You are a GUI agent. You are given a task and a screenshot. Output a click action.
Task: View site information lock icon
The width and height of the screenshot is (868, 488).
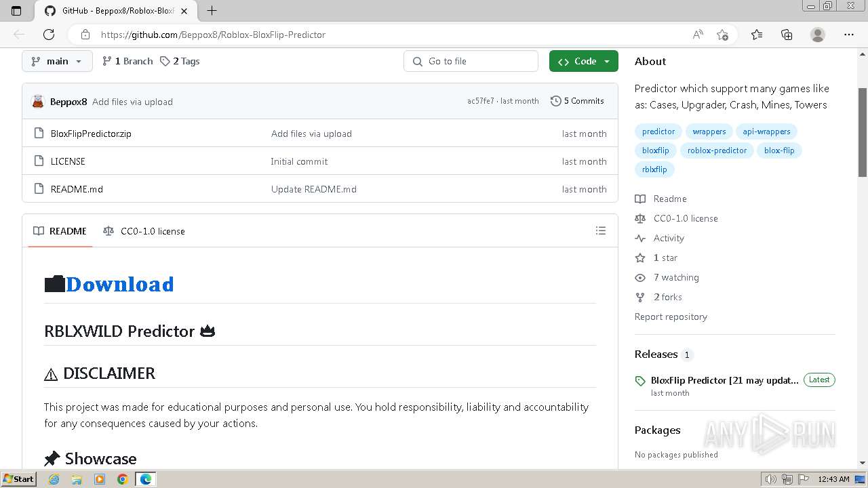(x=85, y=35)
